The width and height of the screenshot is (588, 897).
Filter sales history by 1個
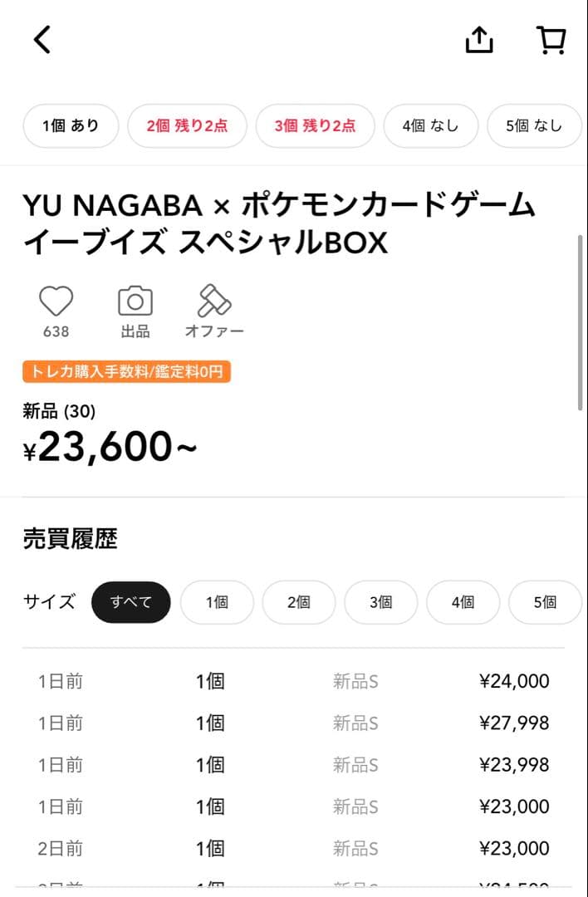click(217, 602)
